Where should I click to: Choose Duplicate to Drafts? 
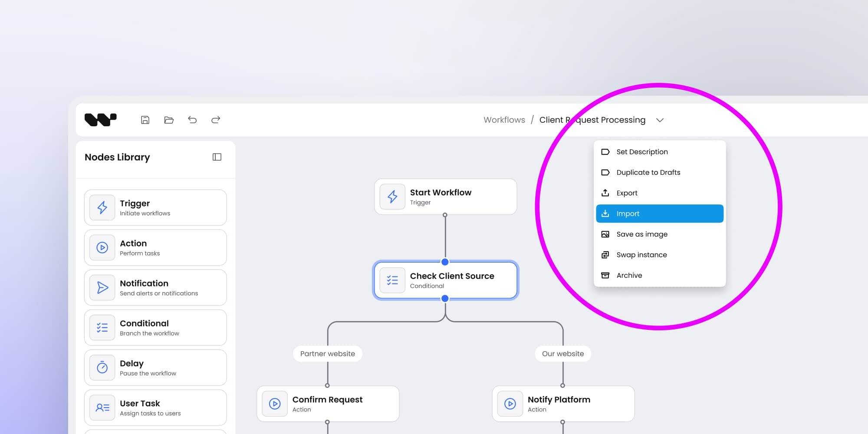660,172
